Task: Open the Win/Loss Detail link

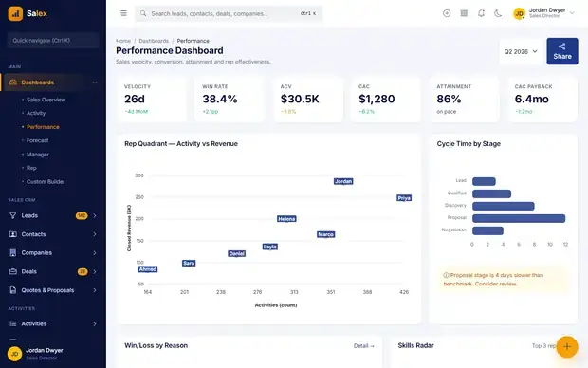Action: click(364, 346)
